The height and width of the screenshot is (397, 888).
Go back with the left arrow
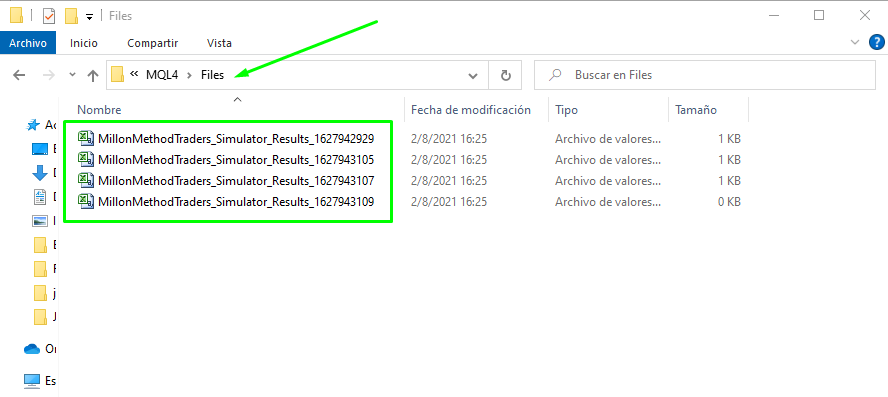[19, 75]
